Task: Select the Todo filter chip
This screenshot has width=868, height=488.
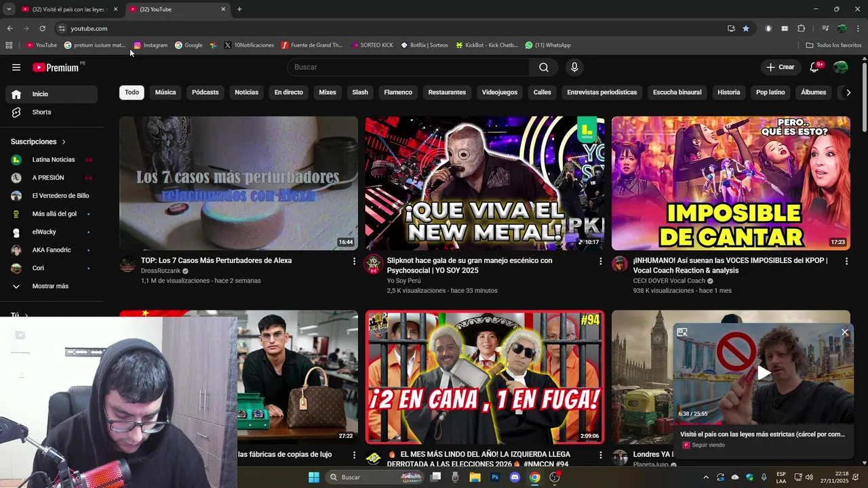Action: 132,92
